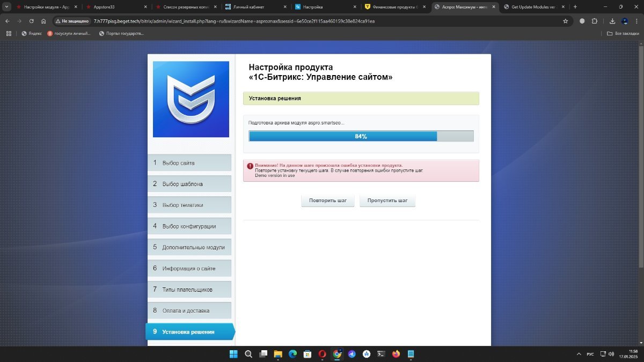Show hidden system tray icons chevron

pyautogui.click(x=579, y=354)
